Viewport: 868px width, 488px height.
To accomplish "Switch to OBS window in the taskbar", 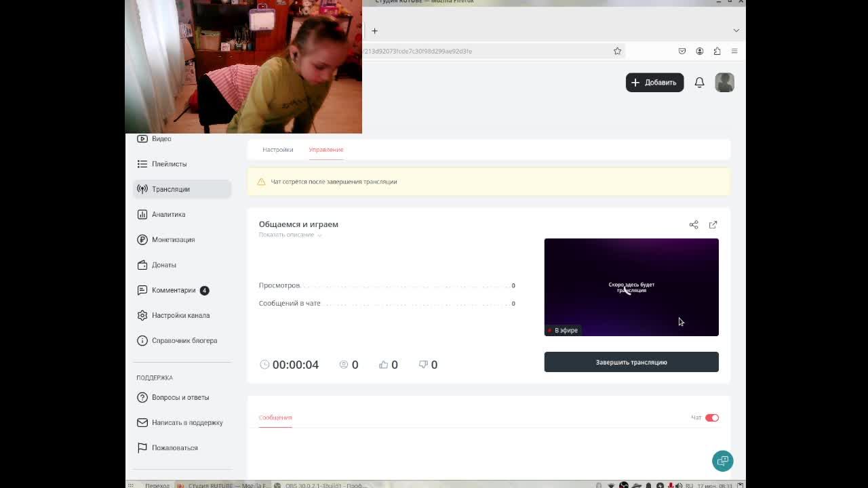I will click(x=320, y=485).
